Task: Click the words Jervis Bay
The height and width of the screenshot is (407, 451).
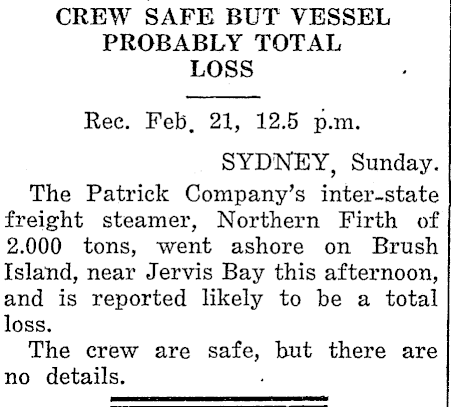Action: pyautogui.click(x=205, y=273)
